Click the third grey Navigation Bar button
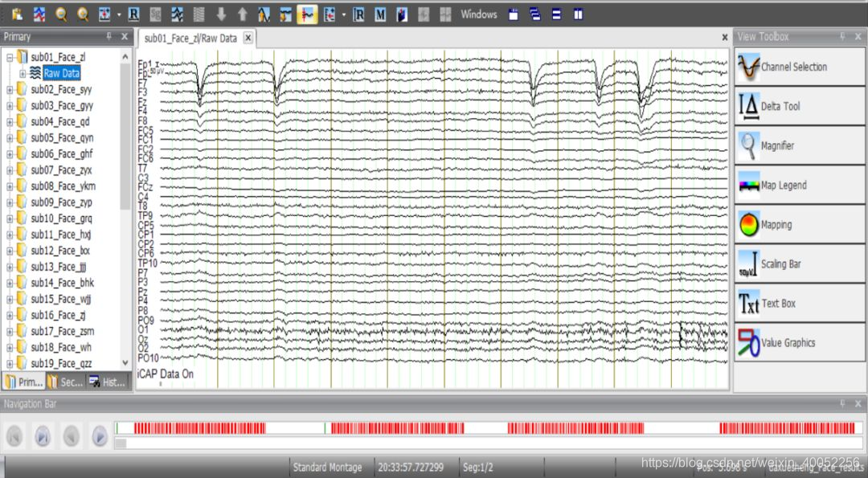The width and height of the screenshot is (868, 478). click(71, 436)
